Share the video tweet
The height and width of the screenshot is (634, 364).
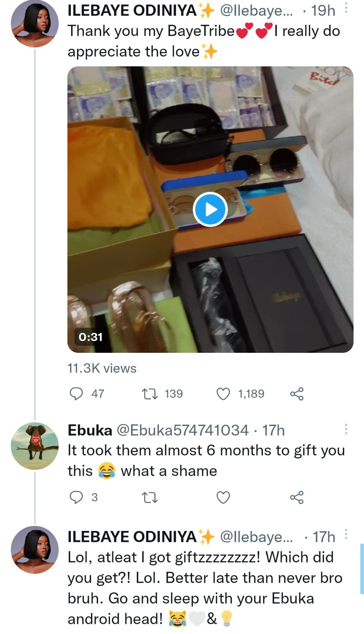pyautogui.click(x=297, y=394)
